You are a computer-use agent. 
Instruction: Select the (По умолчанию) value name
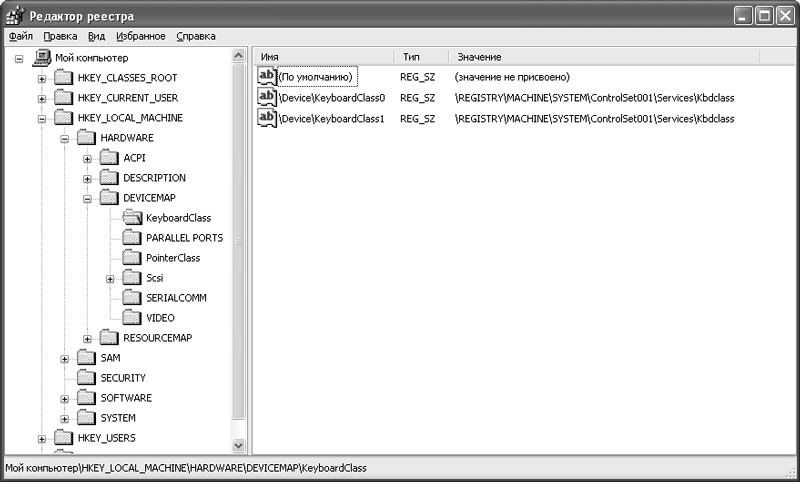tap(316, 77)
